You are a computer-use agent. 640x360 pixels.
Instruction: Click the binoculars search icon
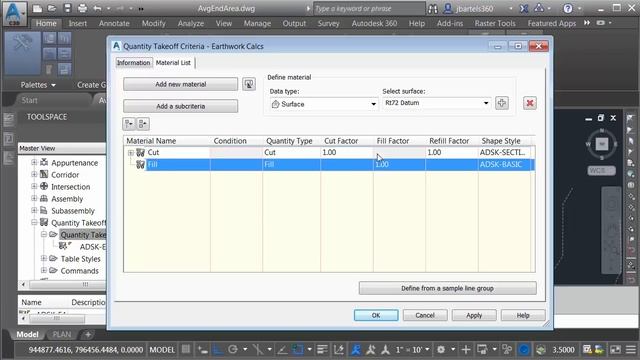tap(433, 9)
